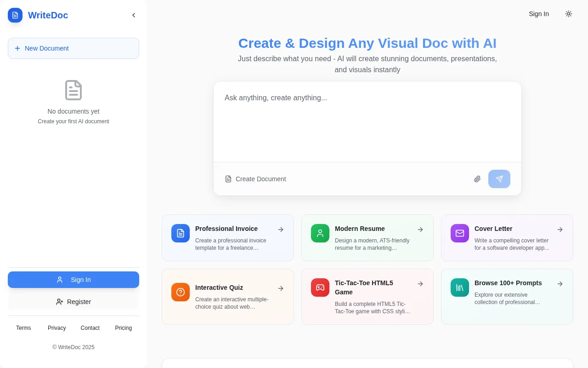The image size is (588, 368).
Task: Click the paperclip attach file icon
Action: coord(477,179)
